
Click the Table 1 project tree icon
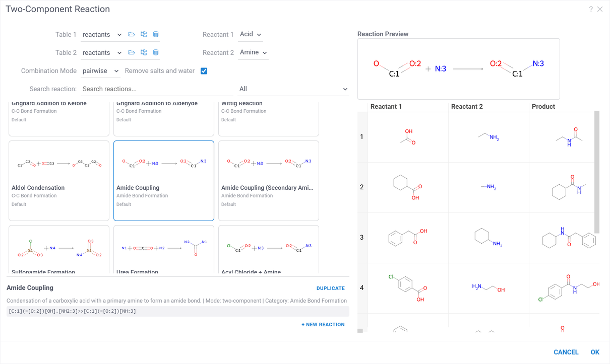click(x=144, y=34)
